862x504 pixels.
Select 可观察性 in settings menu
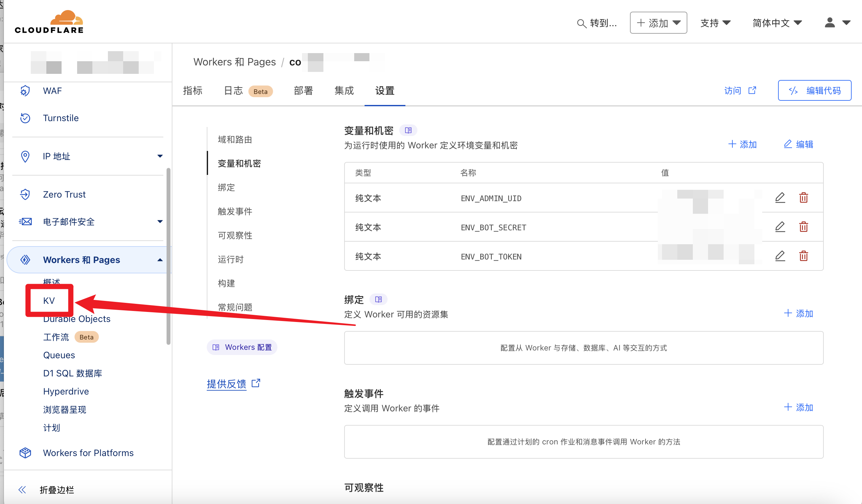235,235
